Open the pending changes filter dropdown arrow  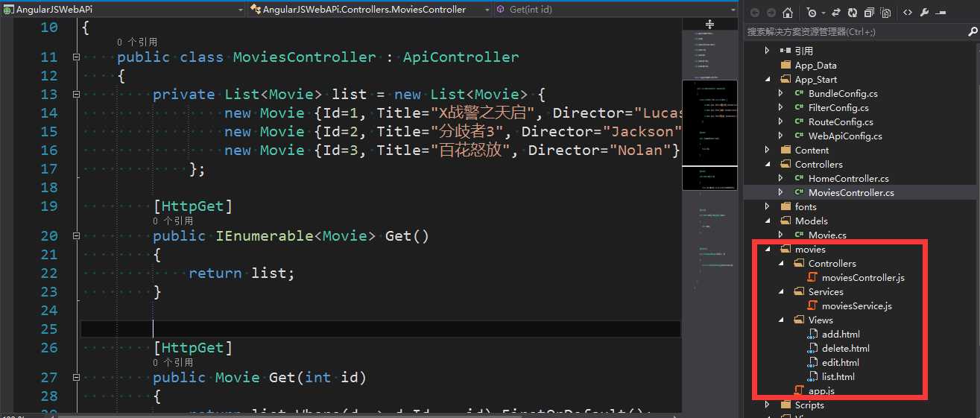(x=823, y=13)
